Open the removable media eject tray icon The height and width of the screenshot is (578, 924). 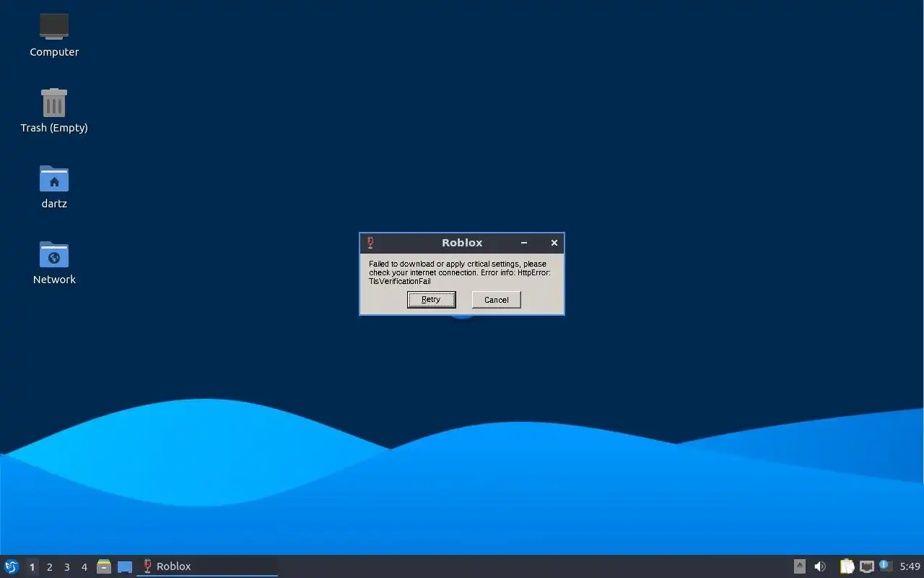pos(800,566)
